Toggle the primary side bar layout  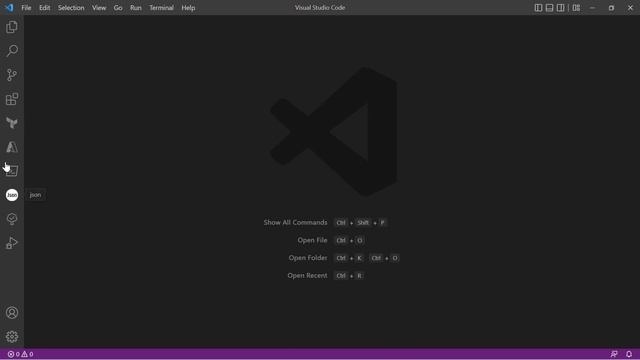coord(538,8)
